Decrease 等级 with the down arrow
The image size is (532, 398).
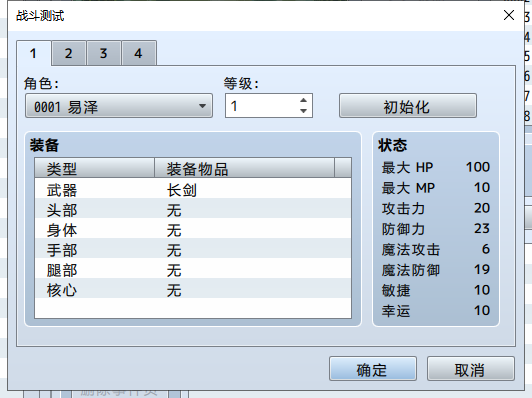coord(304,111)
